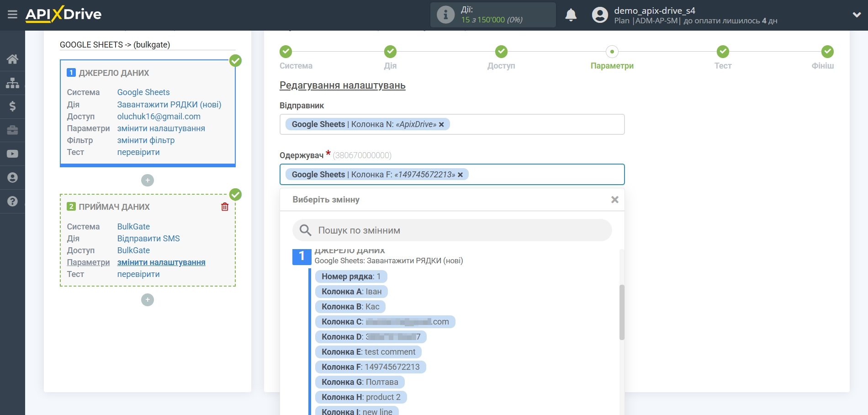Add step below the data source block
Image resolution: width=868 pixels, height=415 pixels.
pyautogui.click(x=148, y=181)
